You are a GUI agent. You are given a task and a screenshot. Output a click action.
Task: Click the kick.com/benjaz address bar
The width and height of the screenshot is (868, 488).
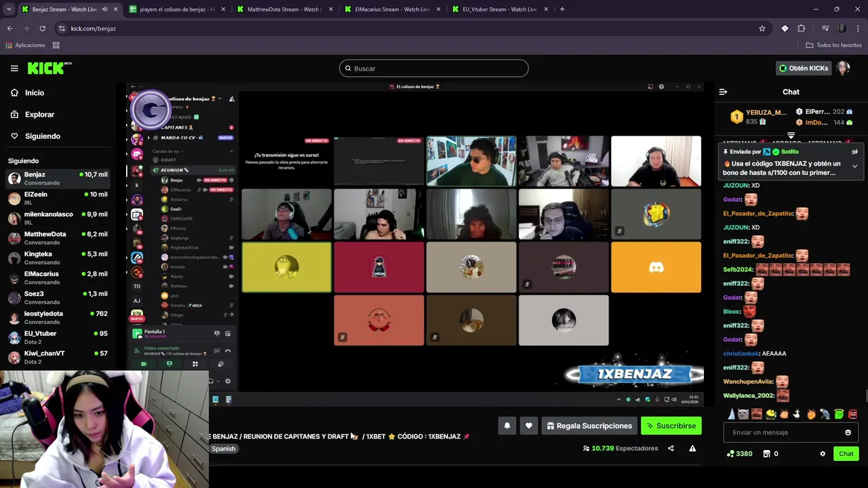coord(407,28)
